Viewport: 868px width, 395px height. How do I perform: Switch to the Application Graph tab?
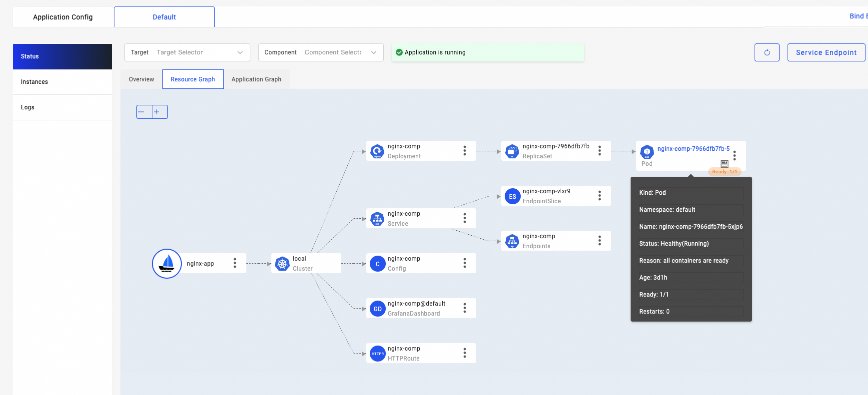click(x=256, y=79)
